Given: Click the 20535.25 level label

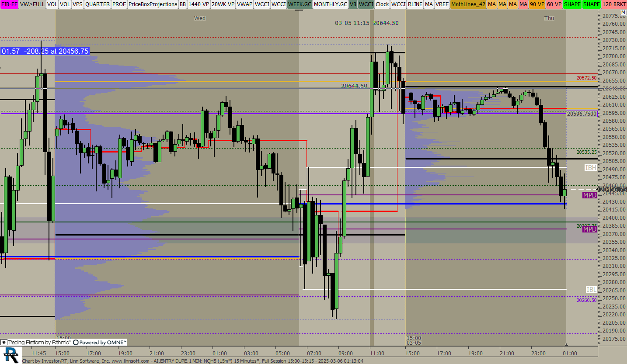Looking at the screenshot, I should 586,152.
